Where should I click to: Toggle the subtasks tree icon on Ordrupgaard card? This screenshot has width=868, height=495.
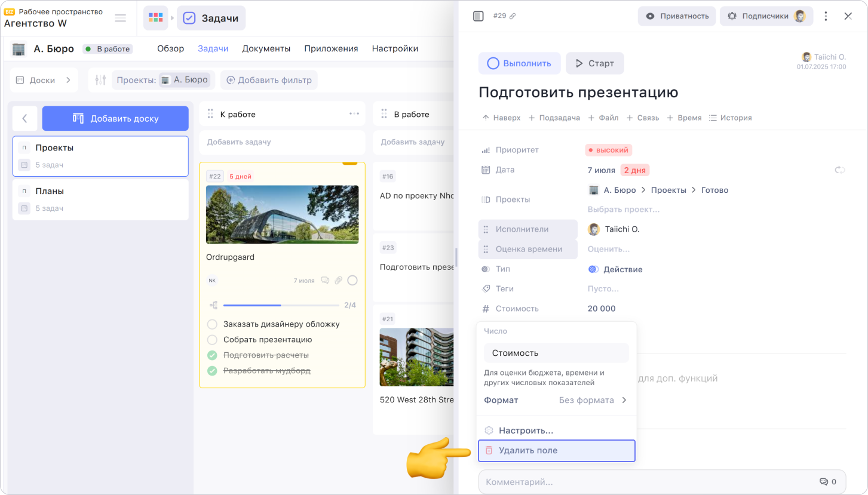(213, 305)
